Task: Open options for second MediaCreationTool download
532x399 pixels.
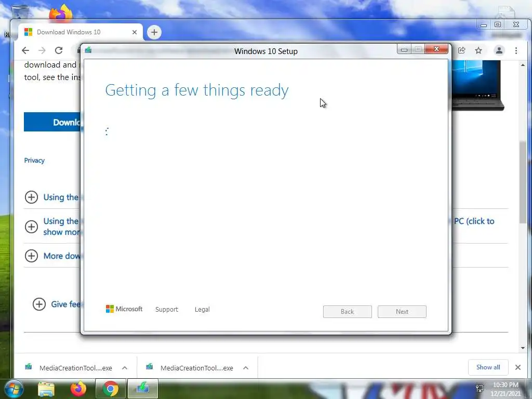Action: (246, 368)
